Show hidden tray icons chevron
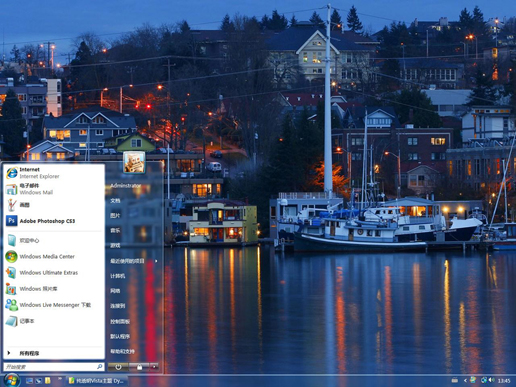Screen dimensions: 516x387 pos(465,380)
